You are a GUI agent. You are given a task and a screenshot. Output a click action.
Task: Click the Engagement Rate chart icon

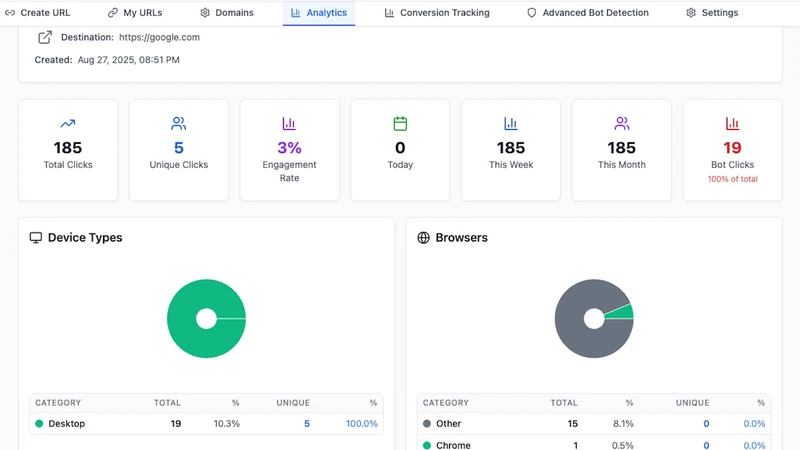tap(289, 123)
